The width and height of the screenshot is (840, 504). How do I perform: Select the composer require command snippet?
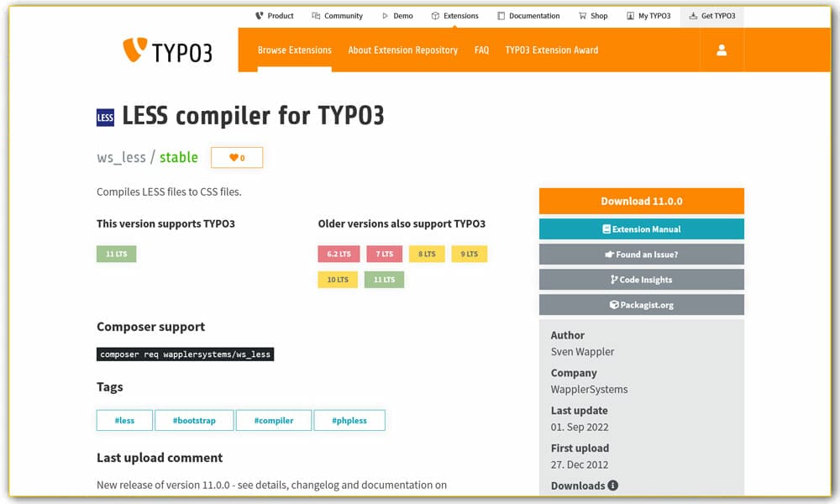(x=185, y=354)
